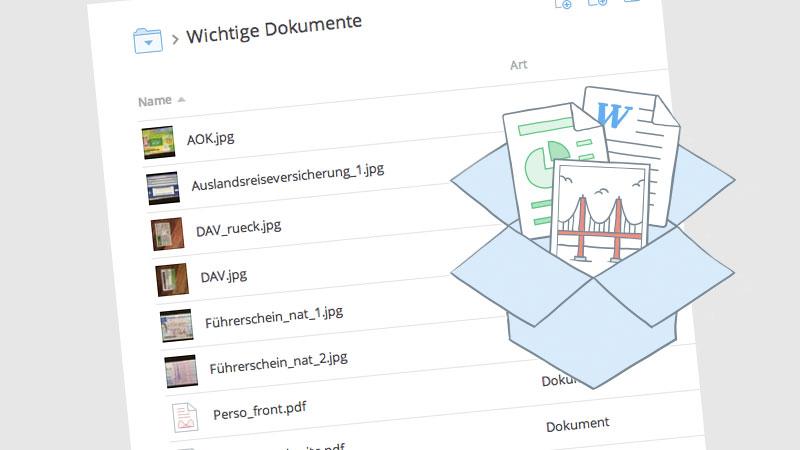
Task: Select the AOK.jpg file name
Action: (x=210, y=138)
